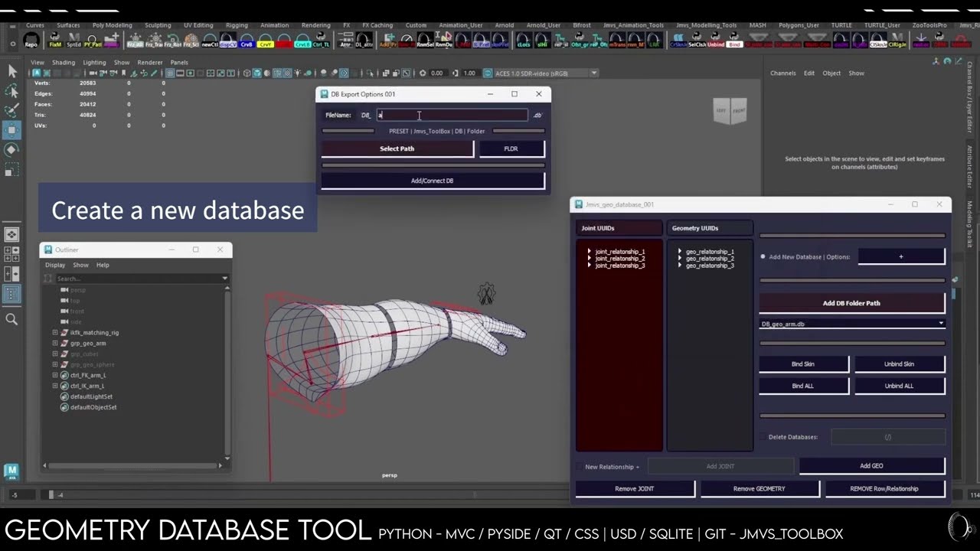This screenshot has height=551, width=980.
Task: Expand joint_relationship_2 in Joint UUIDs list
Action: click(x=589, y=259)
